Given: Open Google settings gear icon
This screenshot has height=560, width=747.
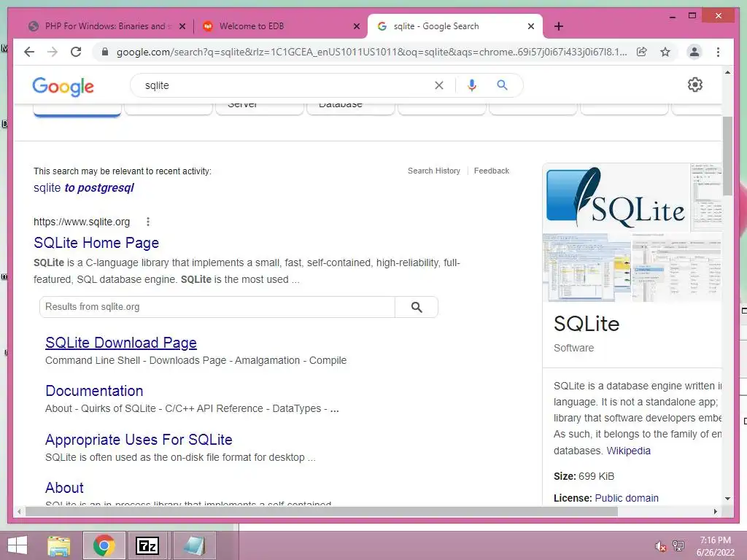Looking at the screenshot, I should tap(695, 85).
